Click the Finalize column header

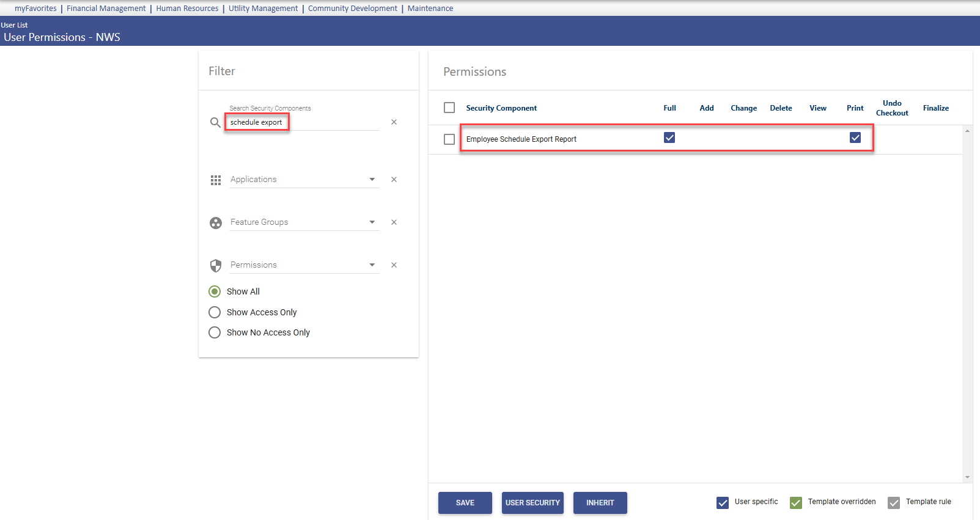[936, 108]
